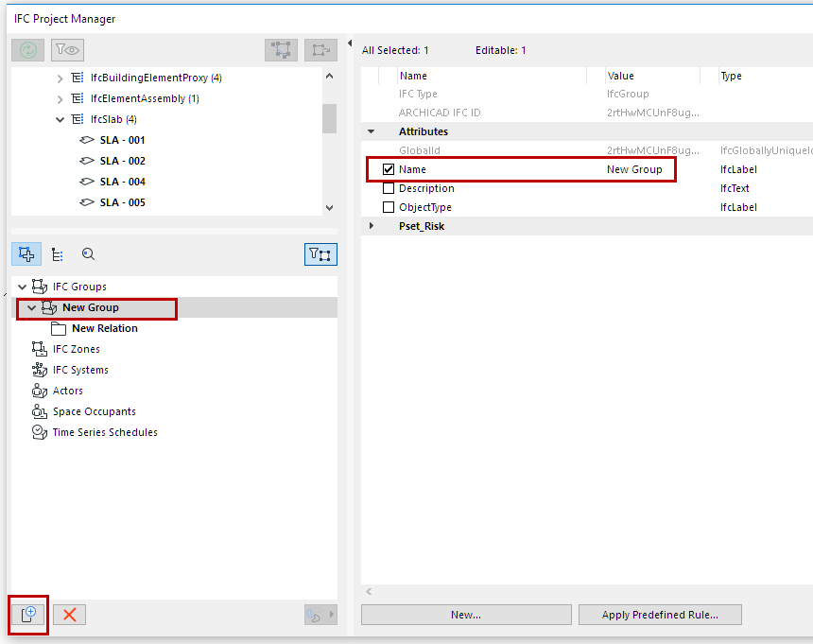Switch to the type products tree icon
The height and width of the screenshot is (644, 813).
[x=58, y=254]
